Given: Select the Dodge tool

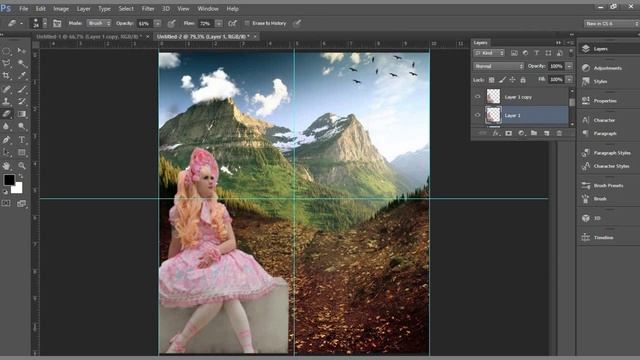Looking at the screenshot, I should (x=22, y=127).
